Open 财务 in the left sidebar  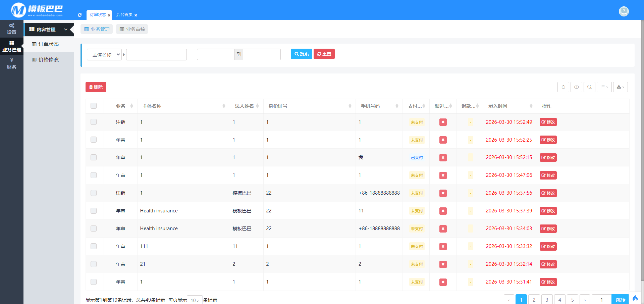(x=12, y=64)
